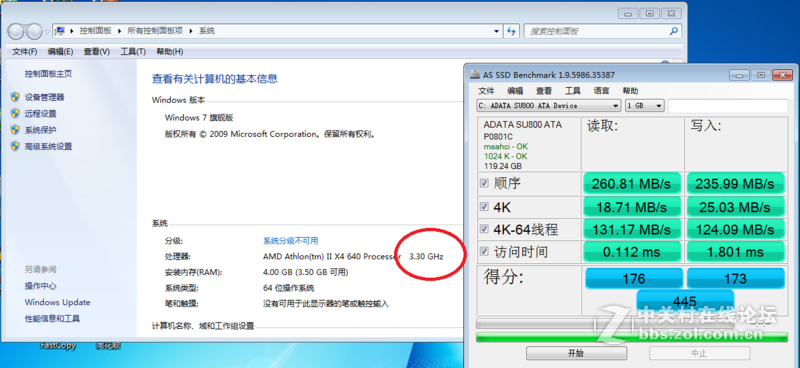Click the 235.99 MB/s sequential write result
Image resolution: width=800 pixels, height=368 pixels.
735,184
